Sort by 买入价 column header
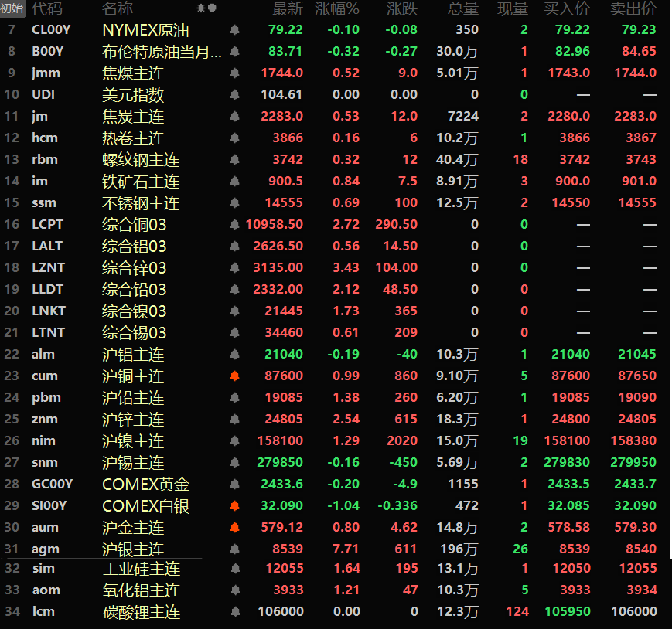Image resolution: width=672 pixels, height=629 pixels. 567,8
